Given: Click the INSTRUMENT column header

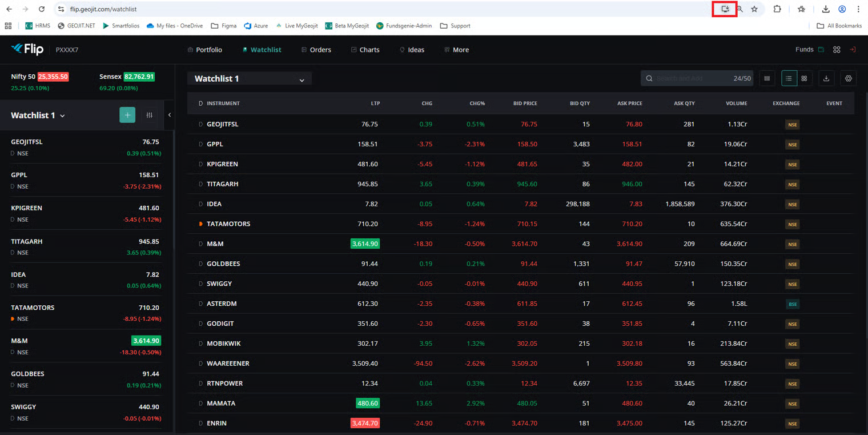Looking at the screenshot, I should click(223, 103).
